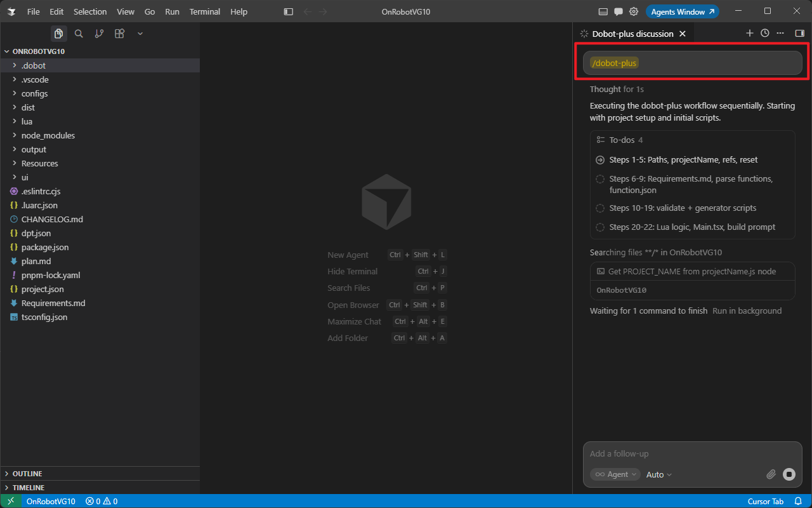Open the package.json file
812x508 pixels.
pos(100,247)
